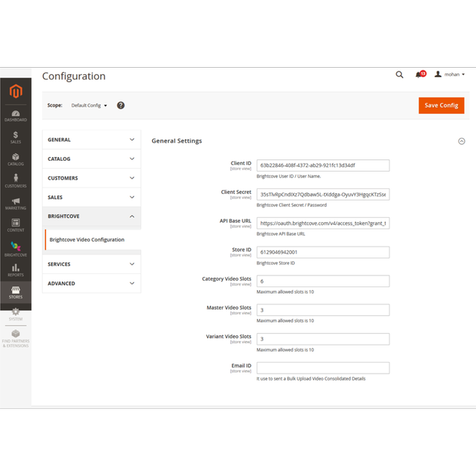Viewport: 476px width, 476px height.
Task: Expand the General configuration section
Action: pyautogui.click(x=92, y=140)
